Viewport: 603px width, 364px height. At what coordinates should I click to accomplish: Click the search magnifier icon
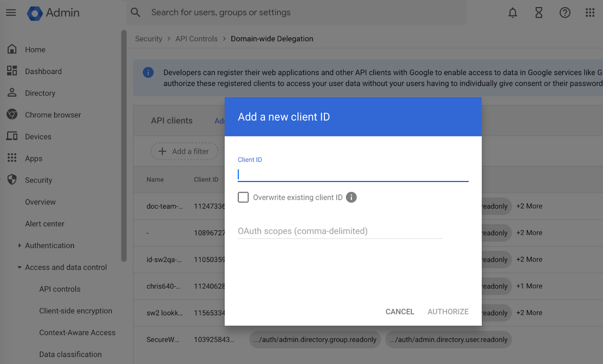point(136,13)
